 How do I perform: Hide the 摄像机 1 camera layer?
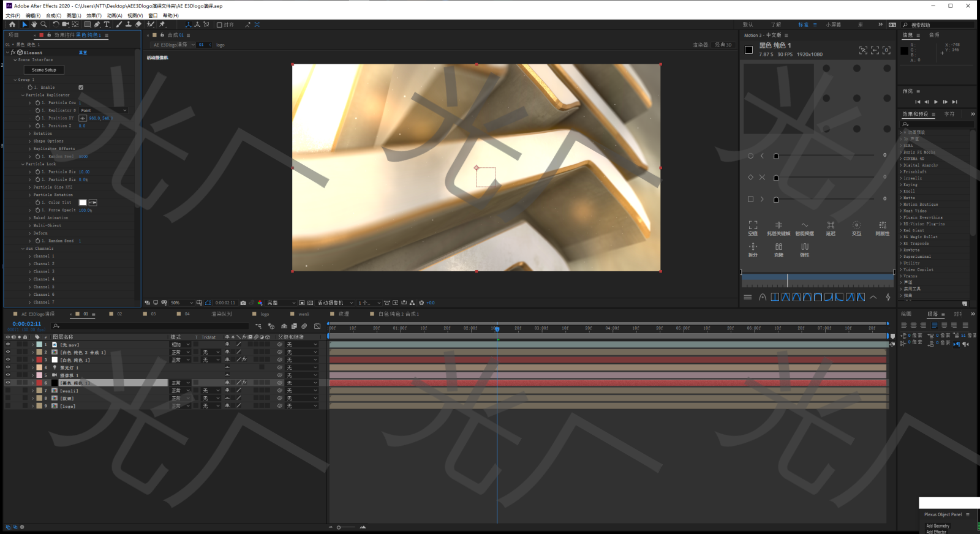8,375
